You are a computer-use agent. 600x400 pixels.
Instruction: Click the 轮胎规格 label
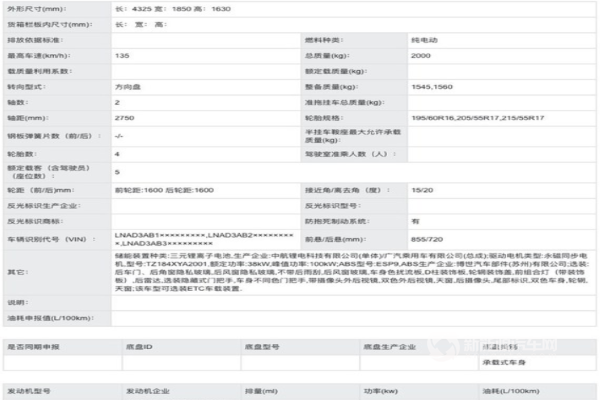pyautogui.click(x=324, y=118)
